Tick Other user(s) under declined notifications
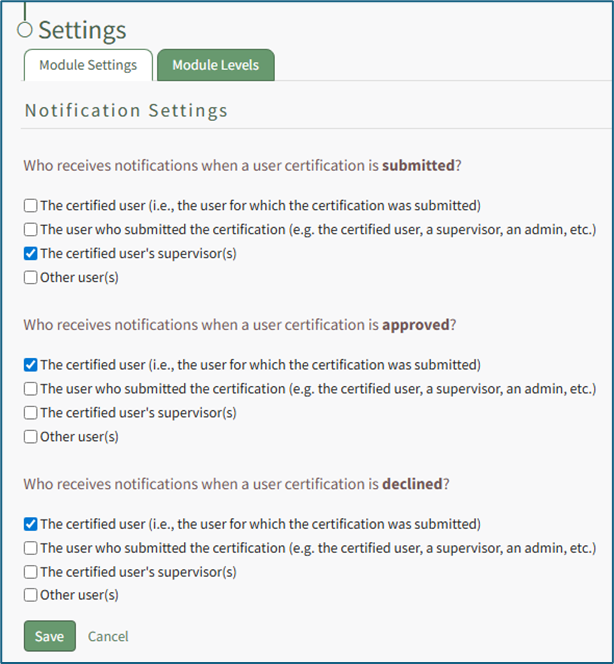Image resolution: width=614 pixels, height=664 pixels. [x=31, y=595]
